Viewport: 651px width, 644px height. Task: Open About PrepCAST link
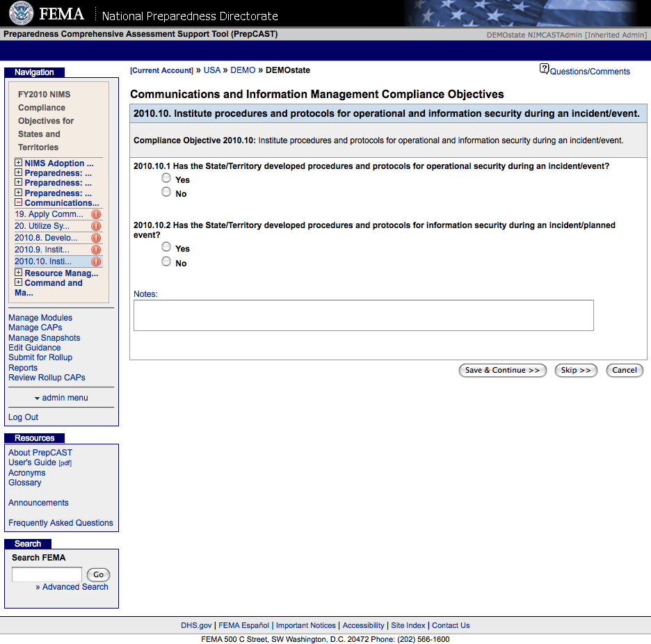[x=40, y=453]
